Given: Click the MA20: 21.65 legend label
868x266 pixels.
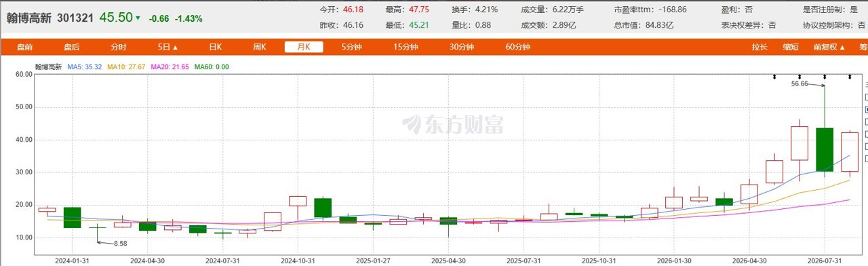Looking at the screenshot, I should click(170, 67).
